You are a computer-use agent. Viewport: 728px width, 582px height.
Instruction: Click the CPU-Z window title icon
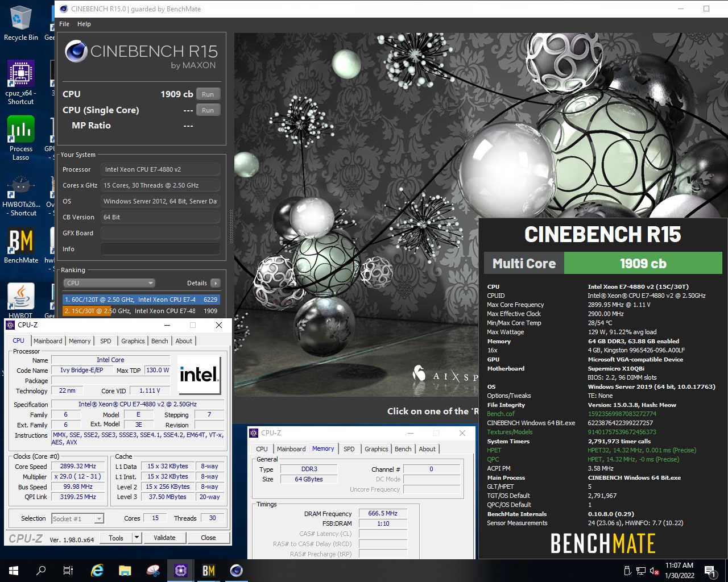[x=10, y=325]
